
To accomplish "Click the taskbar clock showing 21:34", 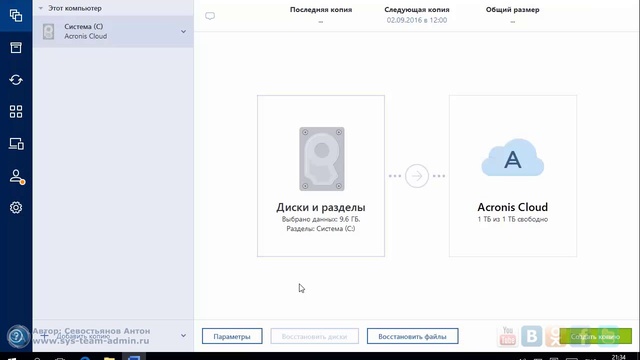I will 618,358.
